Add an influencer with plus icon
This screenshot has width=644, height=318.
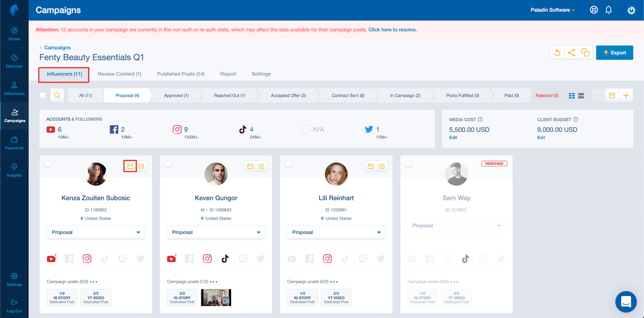point(626,95)
